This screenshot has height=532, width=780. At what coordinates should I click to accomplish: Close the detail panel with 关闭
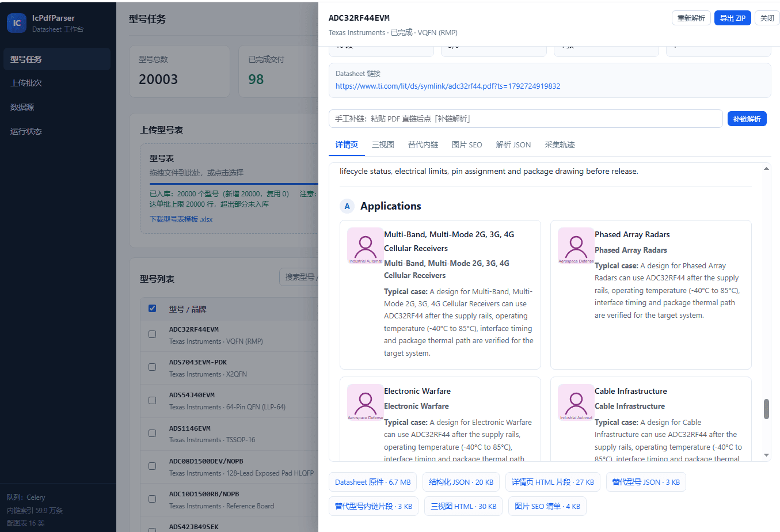point(767,18)
